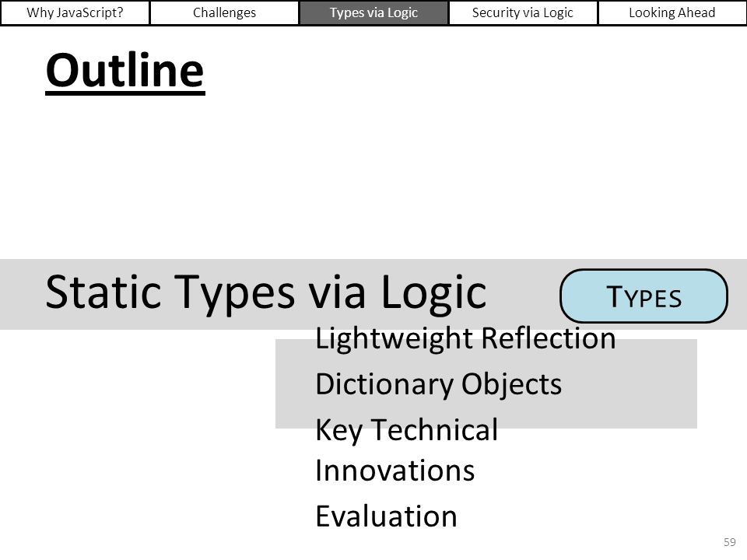Select the Static Types via Logic heading
747x560 pixels.
(266, 292)
